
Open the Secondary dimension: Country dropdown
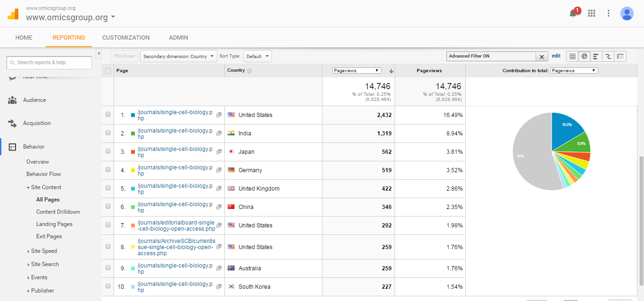pyautogui.click(x=179, y=56)
